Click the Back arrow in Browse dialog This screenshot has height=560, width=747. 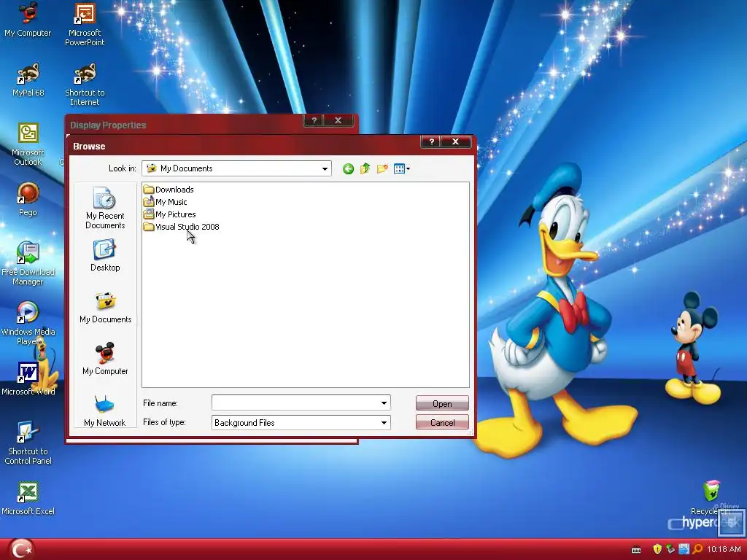pyautogui.click(x=348, y=168)
